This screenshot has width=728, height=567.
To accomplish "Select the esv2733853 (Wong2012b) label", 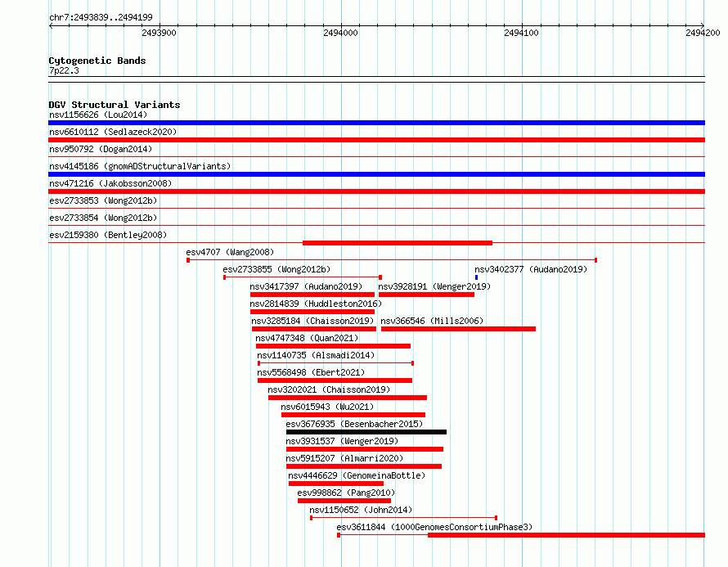I will [x=103, y=200].
